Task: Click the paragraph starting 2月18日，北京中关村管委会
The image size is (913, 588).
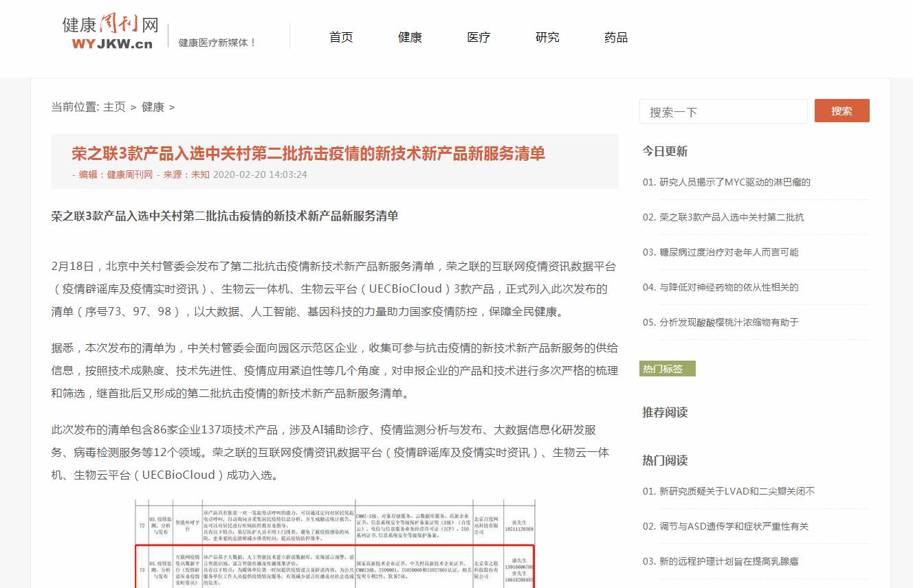Action: (334, 289)
